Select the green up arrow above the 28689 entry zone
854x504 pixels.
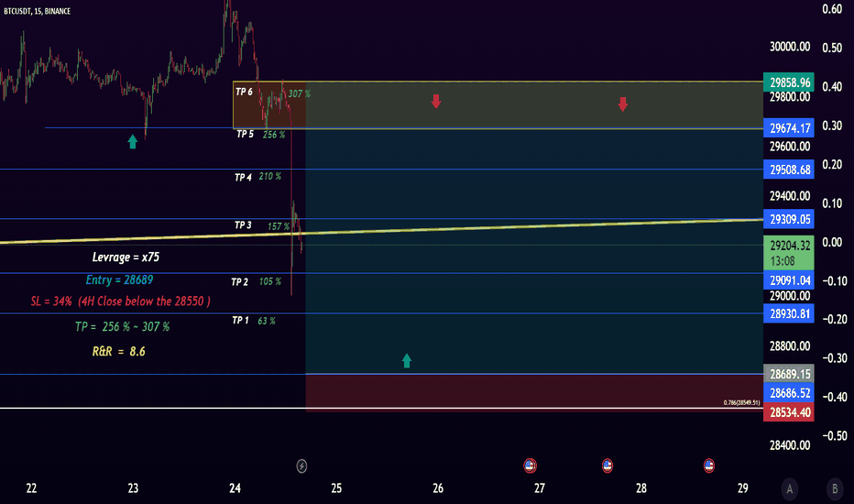point(406,361)
